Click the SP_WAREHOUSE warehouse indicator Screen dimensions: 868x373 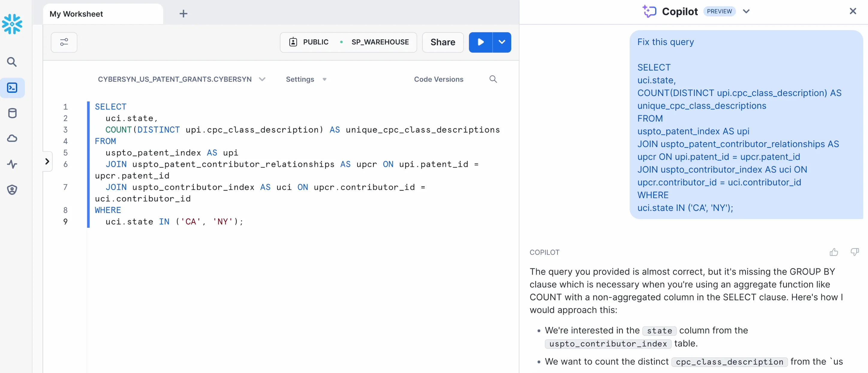(380, 42)
